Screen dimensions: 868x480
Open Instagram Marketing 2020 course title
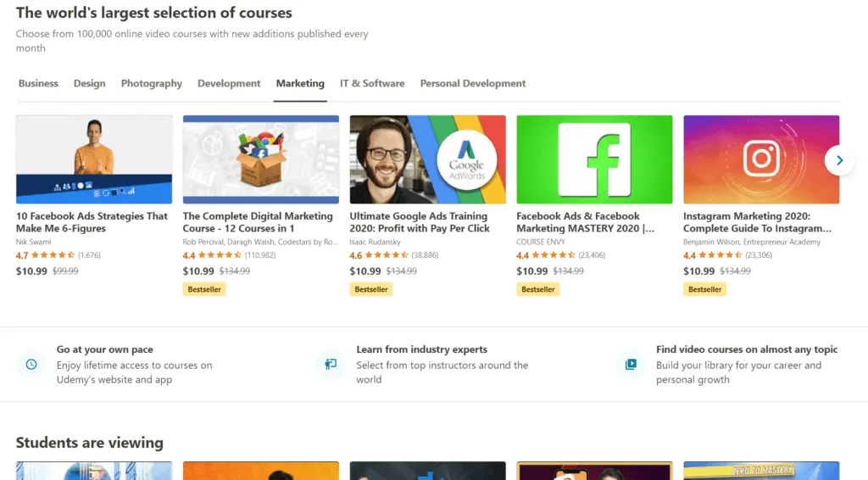(x=757, y=222)
